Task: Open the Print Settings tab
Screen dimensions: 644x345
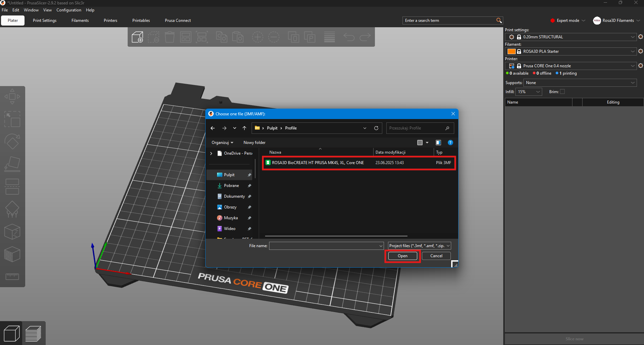Action: coord(45,21)
